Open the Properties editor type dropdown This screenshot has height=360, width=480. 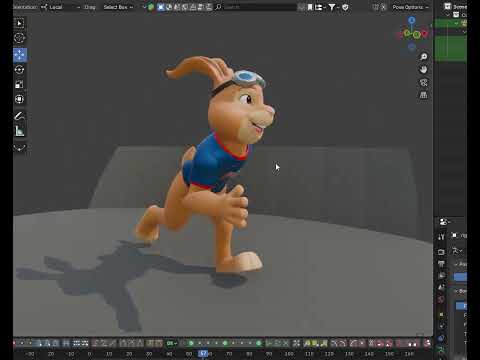tap(445, 222)
